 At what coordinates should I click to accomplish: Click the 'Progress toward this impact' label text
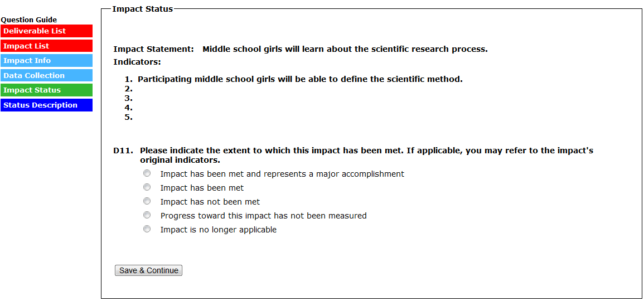click(x=263, y=216)
